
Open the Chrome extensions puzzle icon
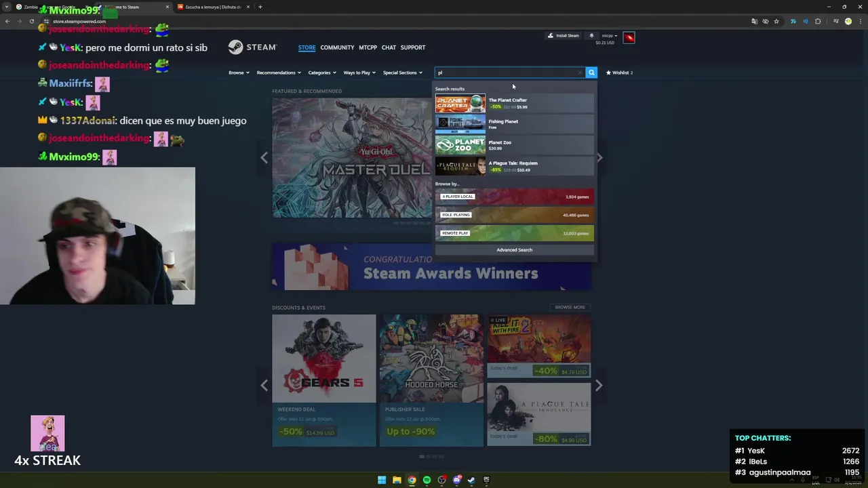point(818,21)
